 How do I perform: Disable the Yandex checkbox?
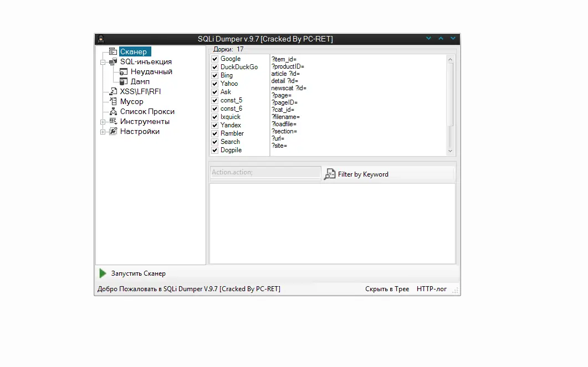(x=214, y=125)
